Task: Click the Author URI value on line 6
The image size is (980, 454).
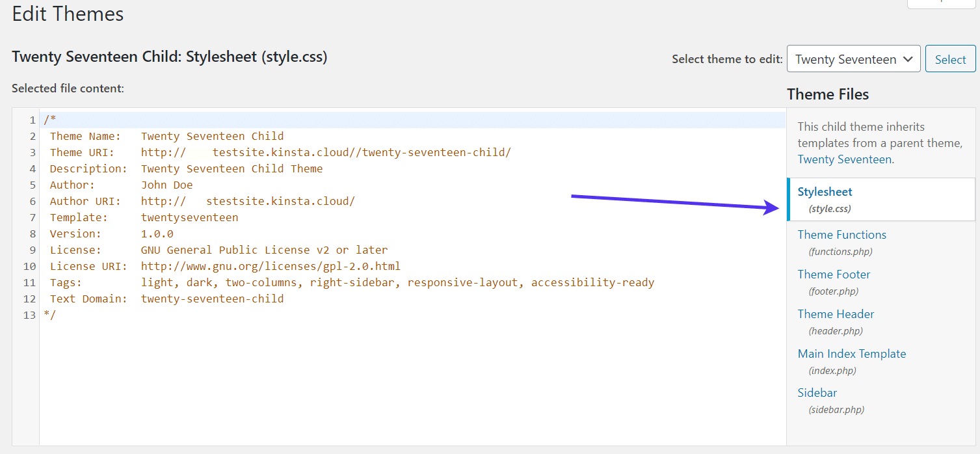Action: [x=247, y=200]
